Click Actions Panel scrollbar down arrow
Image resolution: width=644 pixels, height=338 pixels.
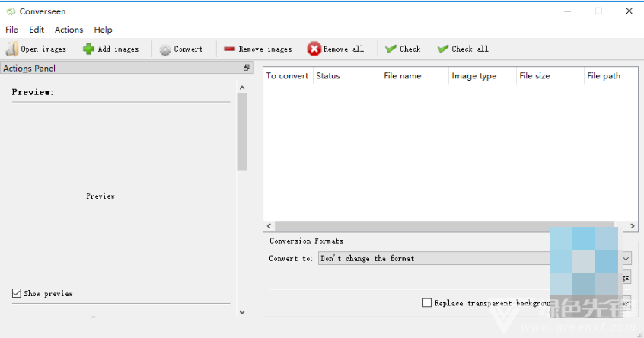(x=242, y=312)
